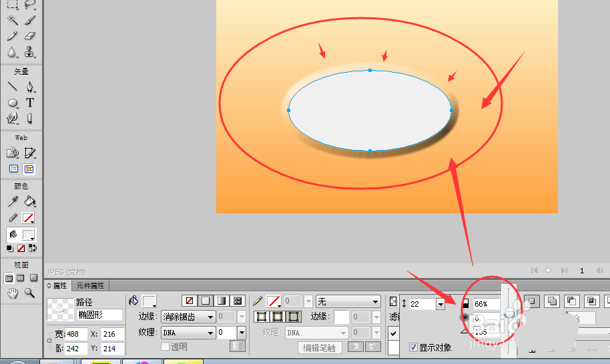Switch to full screen with menus mode
This screenshot has width=610, height=364.
coord(21,278)
